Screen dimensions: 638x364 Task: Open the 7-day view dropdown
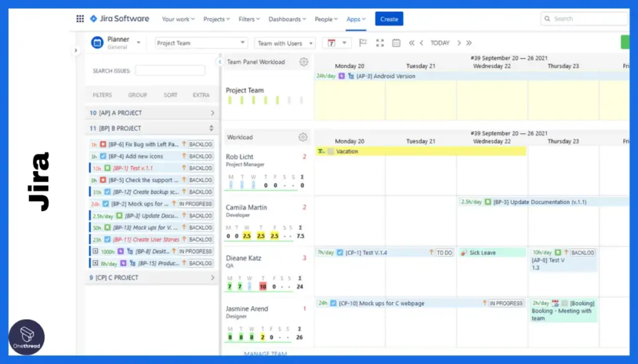point(336,43)
